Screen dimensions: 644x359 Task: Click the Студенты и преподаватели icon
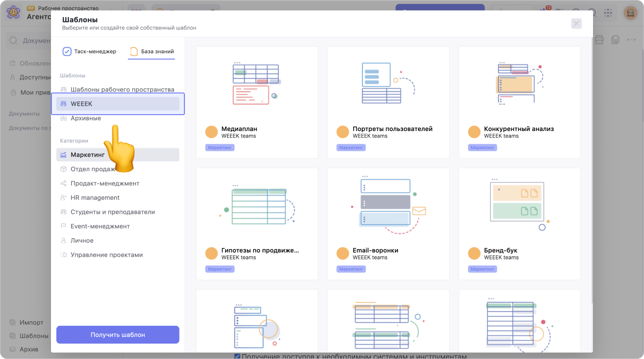[63, 212]
